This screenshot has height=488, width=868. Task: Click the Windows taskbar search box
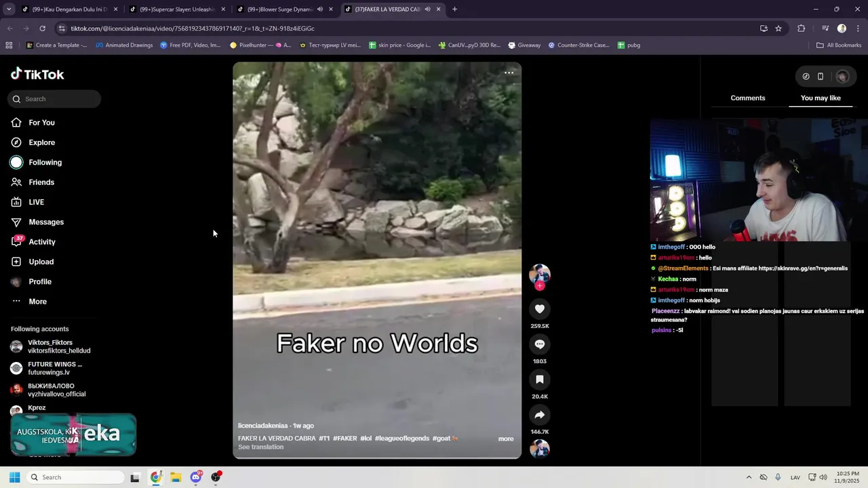point(76,477)
